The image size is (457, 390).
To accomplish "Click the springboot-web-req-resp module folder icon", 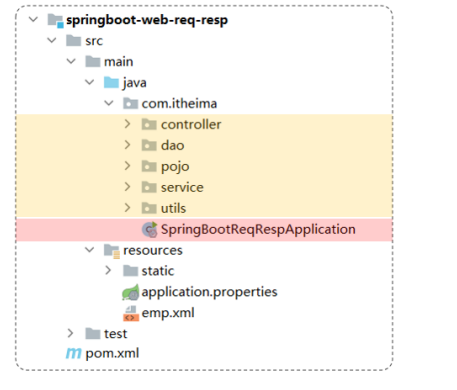I will coord(55,21).
